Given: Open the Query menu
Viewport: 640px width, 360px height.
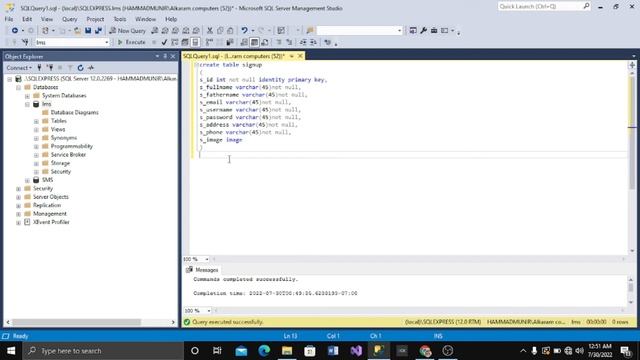Looking at the screenshot, I should coord(69,19).
